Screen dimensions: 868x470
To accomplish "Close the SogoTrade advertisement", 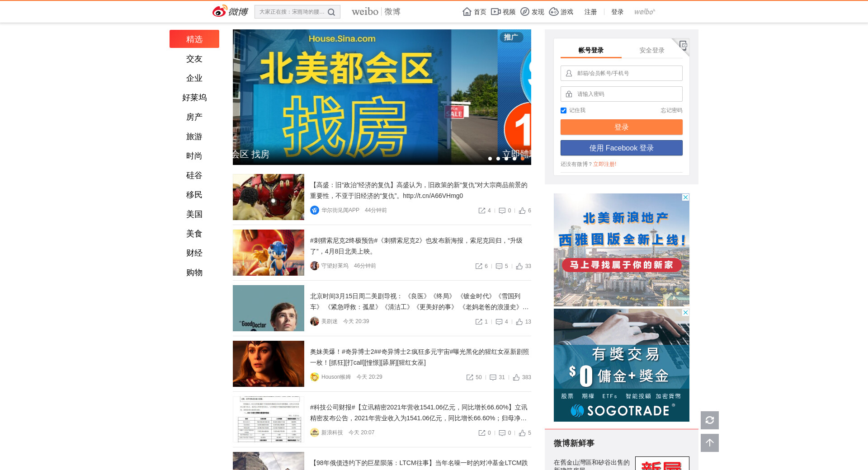I will [685, 312].
